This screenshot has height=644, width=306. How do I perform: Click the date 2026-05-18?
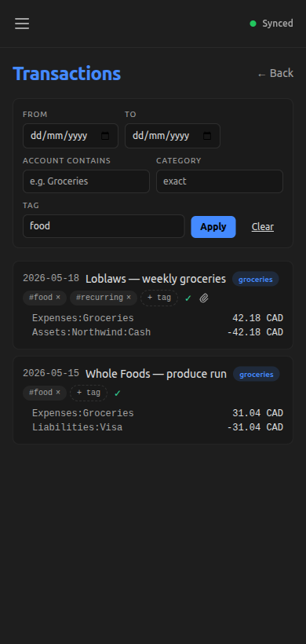[x=51, y=279]
